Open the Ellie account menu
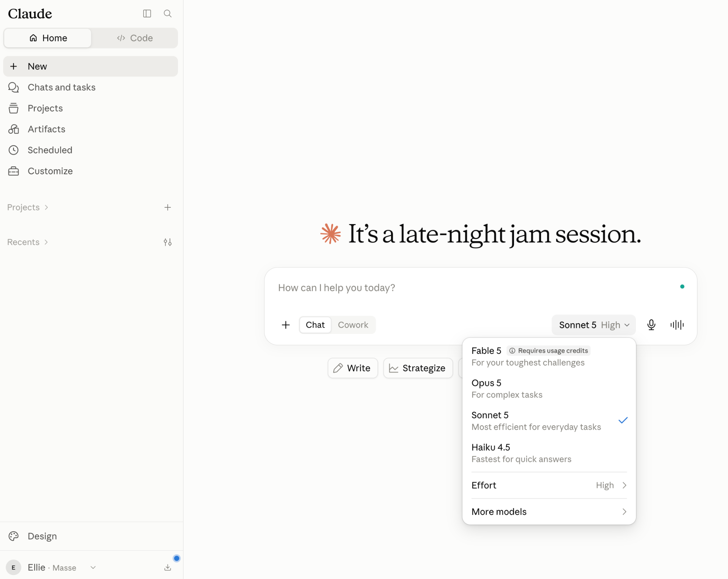Image resolution: width=728 pixels, height=579 pixels. pyautogui.click(x=52, y=568)
